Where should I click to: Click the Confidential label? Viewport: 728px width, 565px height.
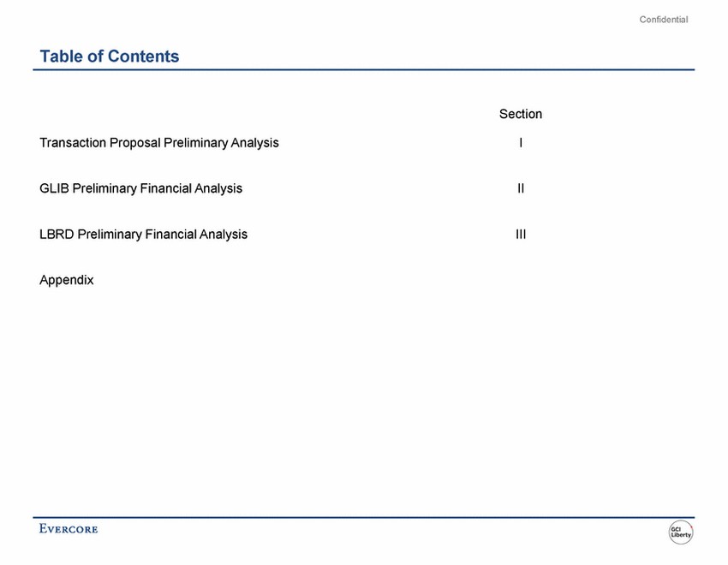664,20
